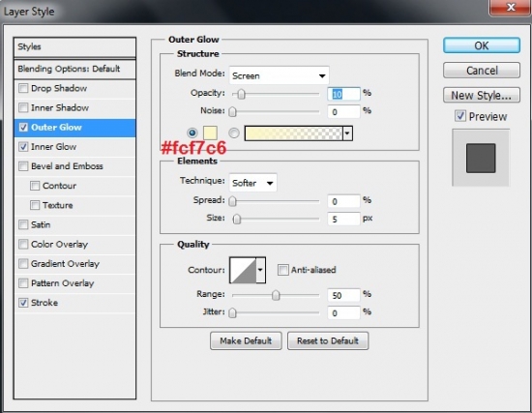Toggle the Anti-aliased checkbox
The height and width of the screenshot is (413, 532).
coord(282,270)
